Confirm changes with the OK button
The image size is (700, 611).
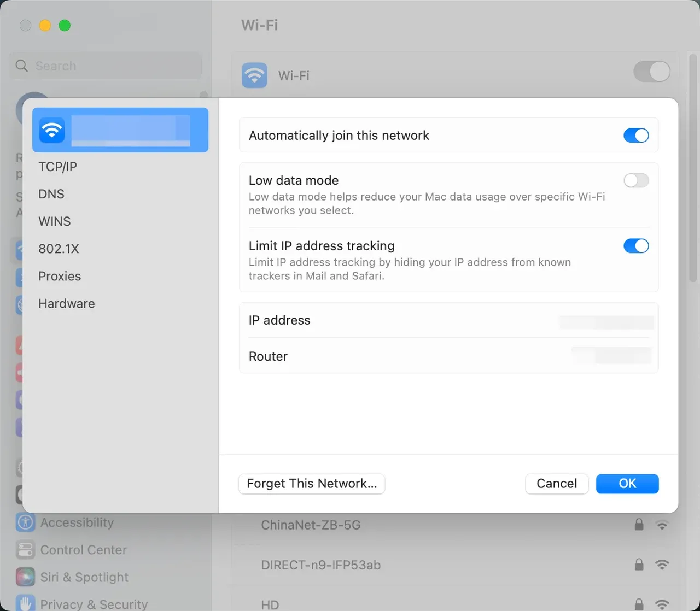coord(627,484)
